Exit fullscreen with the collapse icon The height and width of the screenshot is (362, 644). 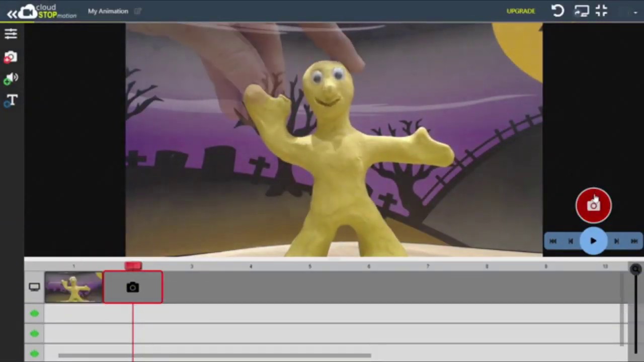pos(602,11)
